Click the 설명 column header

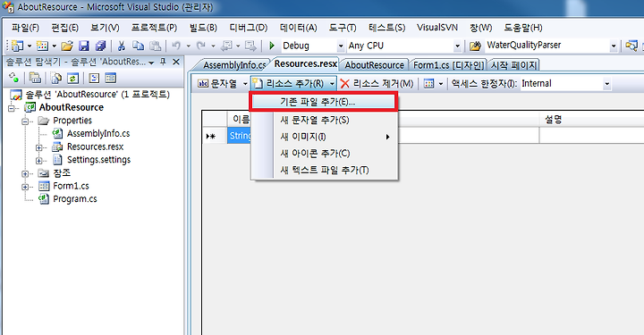click(591, 120)
